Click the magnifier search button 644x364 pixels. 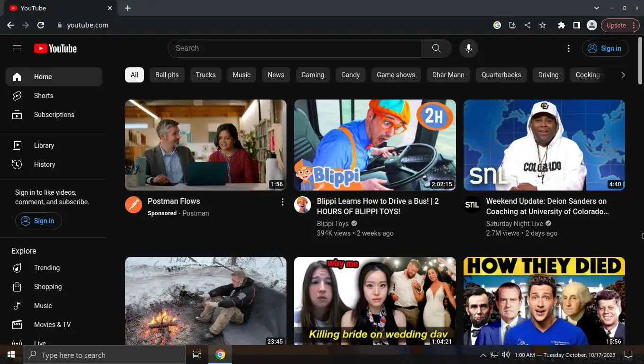436,48
